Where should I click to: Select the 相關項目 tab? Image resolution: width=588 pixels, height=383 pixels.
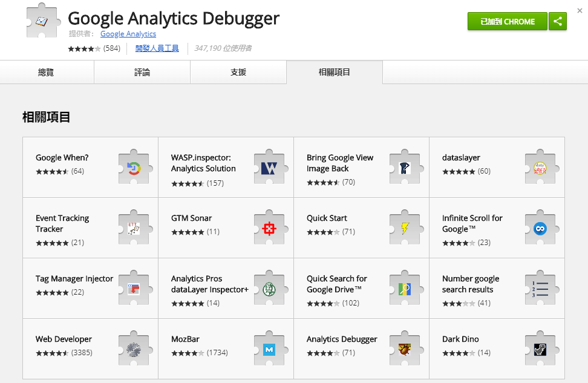(335, 72)
